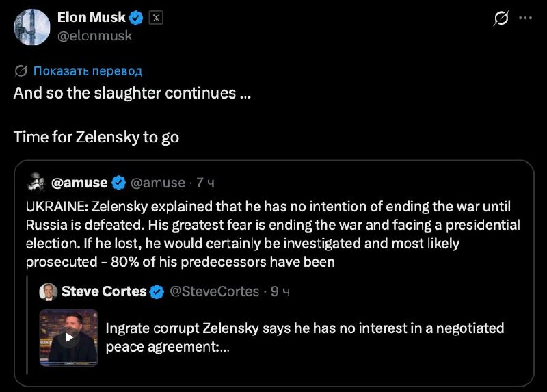Open the @amuse stormtrooper avatar
Viewport: 547px width, 392px height.
tap(36, 182)
